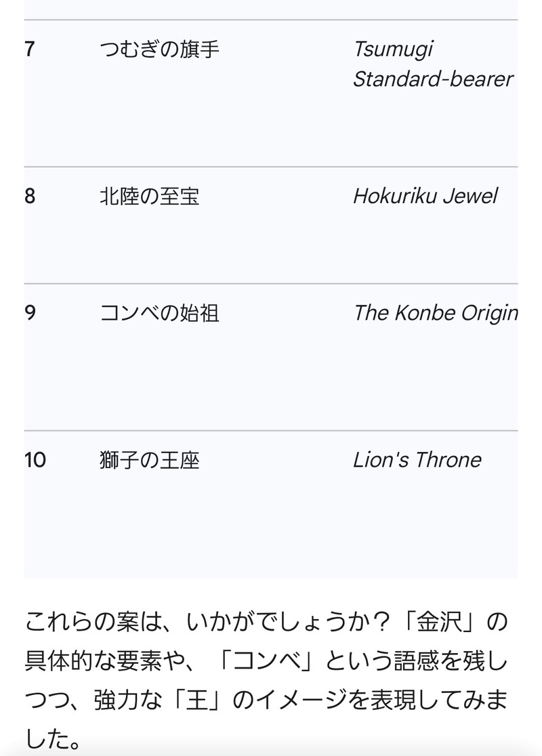The image size is (542, 756).
Task: Select row number 7 cell
Action: pyautogui.click(x=29, y=49)
